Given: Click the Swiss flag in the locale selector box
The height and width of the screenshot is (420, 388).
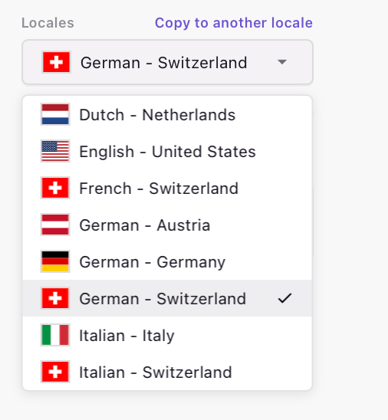Looking at the screenshot, I should (56, 62).
